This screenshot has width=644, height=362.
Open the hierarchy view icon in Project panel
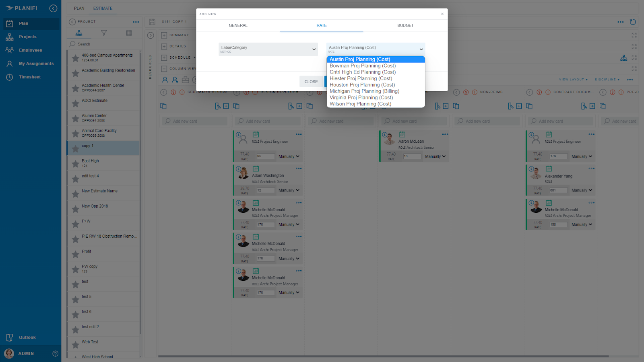click(x=79, y=33)
